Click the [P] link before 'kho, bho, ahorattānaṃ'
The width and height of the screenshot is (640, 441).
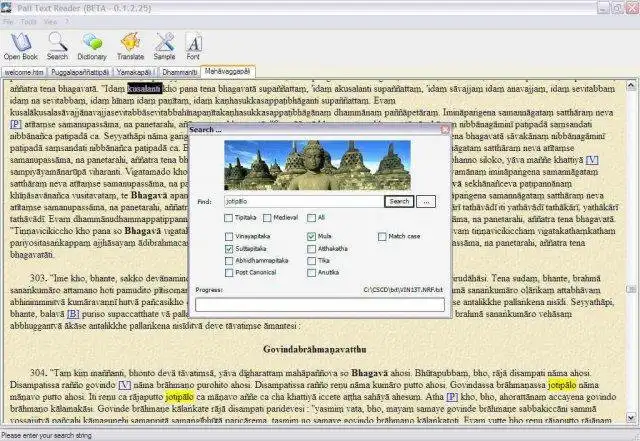tap(452, 397)
